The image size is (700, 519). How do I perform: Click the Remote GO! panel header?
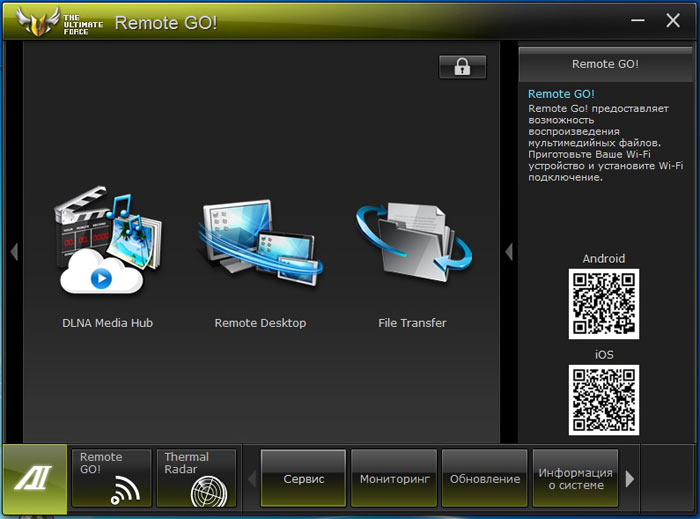[x=605, y=64]
